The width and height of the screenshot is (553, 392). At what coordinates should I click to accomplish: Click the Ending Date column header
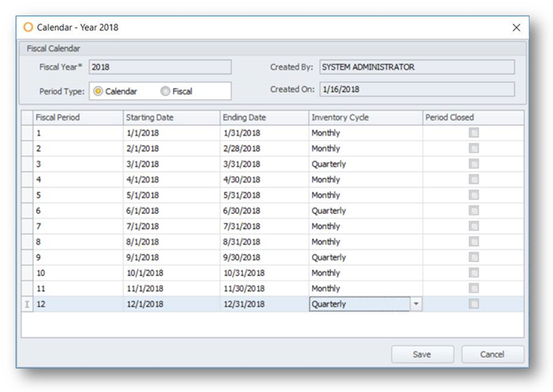point(264,117)
